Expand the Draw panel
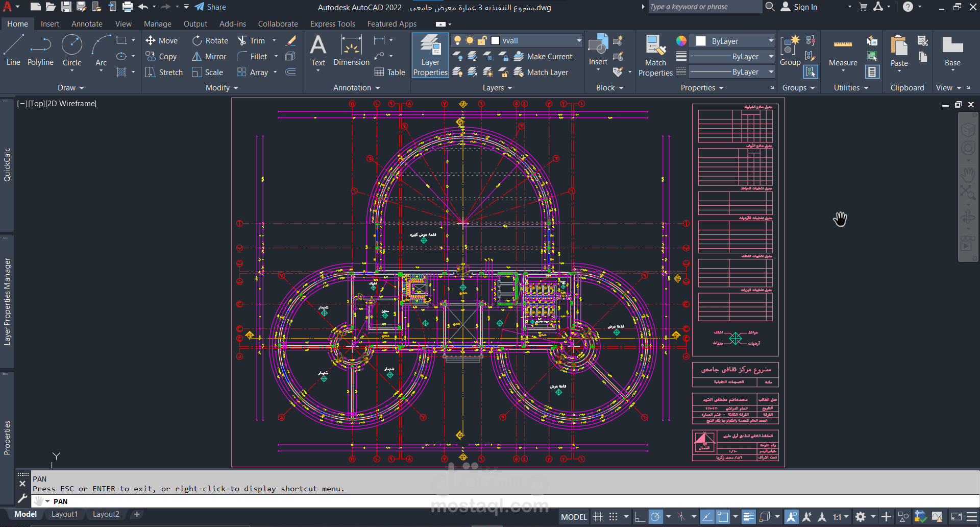This screenshot has width=980, height=527. pos(70,88)
